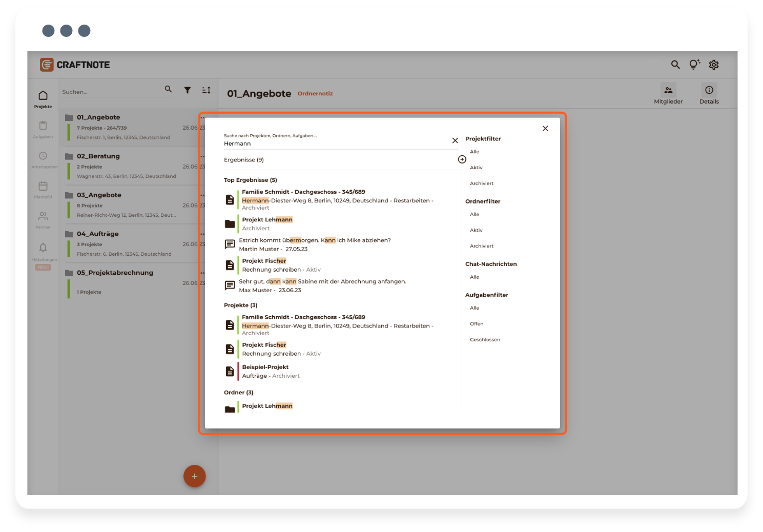The height and width of the screenshot is (532, 763).
Task: Select Aktiv under Projektfilter
Action: pyautogui.click(x=476, y=168)
